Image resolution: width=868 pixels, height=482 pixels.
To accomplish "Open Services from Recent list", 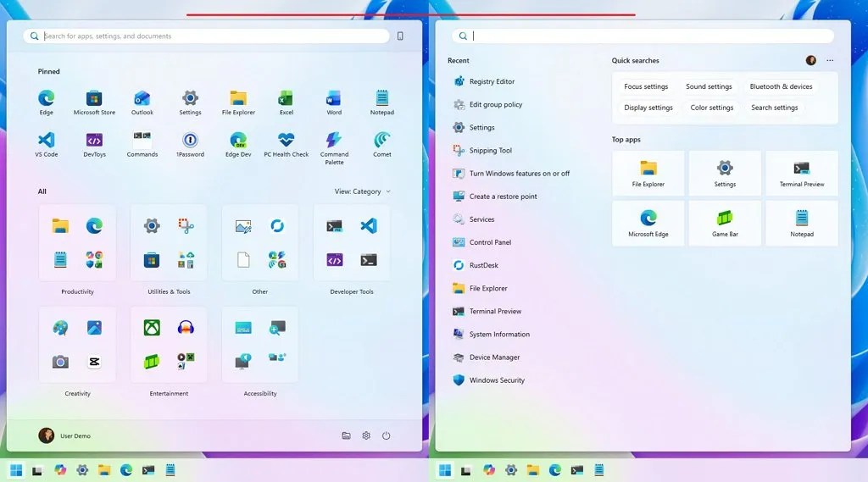I will point(474,219).
